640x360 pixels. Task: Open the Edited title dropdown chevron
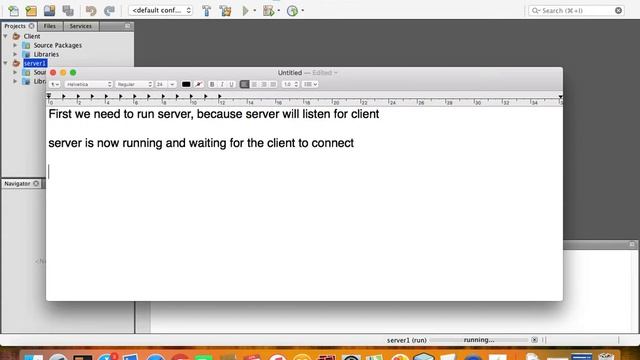(336, 73)
